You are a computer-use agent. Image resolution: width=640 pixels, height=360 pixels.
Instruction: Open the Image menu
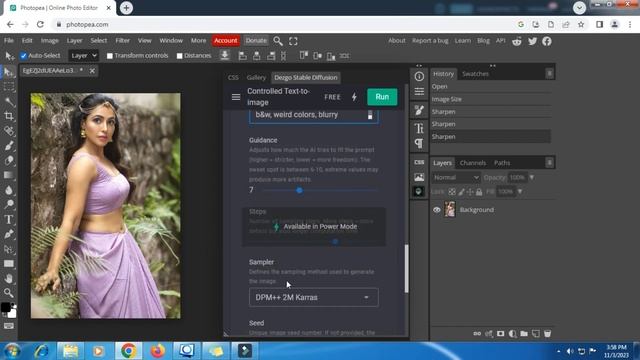point(49,40)
